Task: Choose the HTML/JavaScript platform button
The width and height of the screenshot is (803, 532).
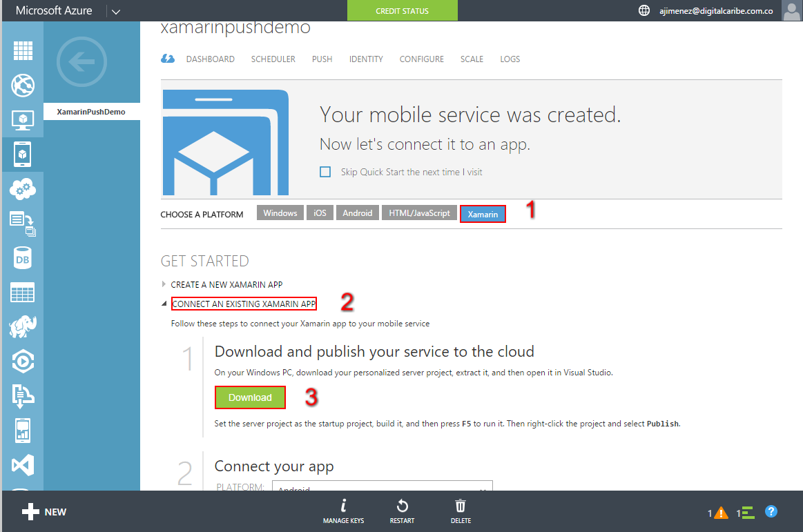Action: pos(419,213)
